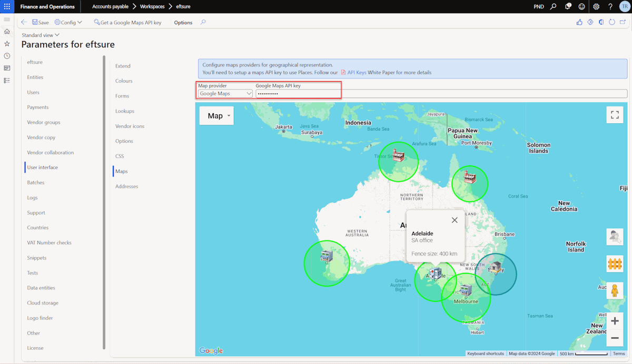The height and width of the screenshot is (364, 632).
Task: Click the Queensland factory marker
Action: click(469, 177)
